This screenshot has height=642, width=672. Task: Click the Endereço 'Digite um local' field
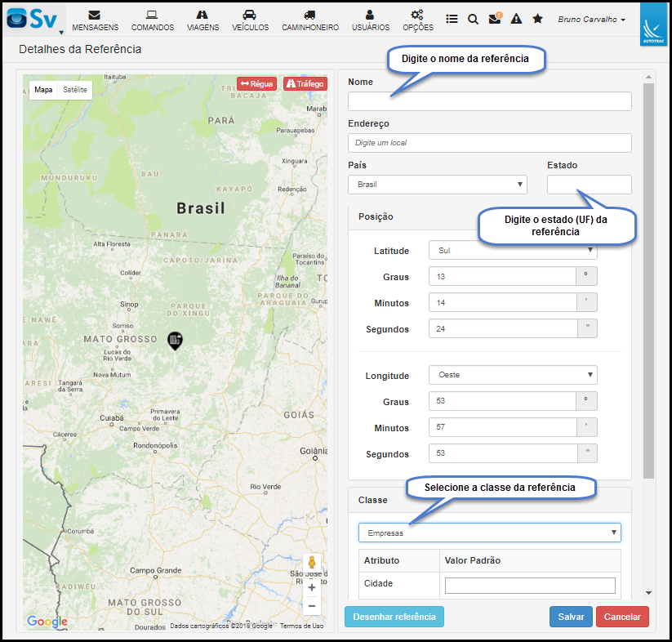489,143
